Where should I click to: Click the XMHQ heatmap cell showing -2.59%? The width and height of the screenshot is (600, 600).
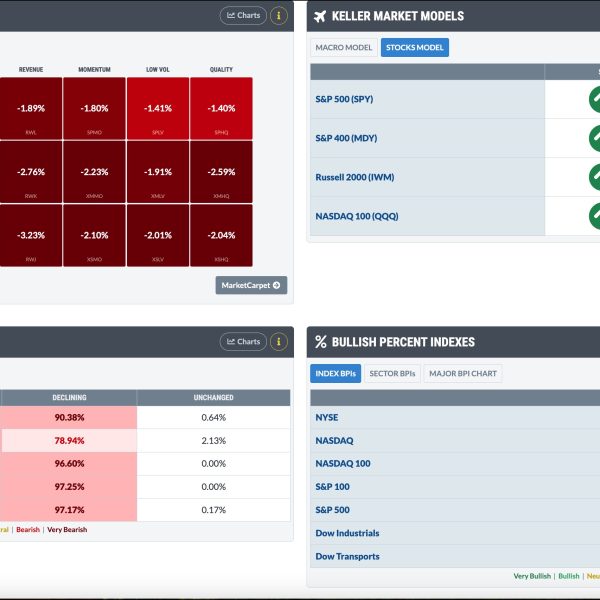pos(221,172)
